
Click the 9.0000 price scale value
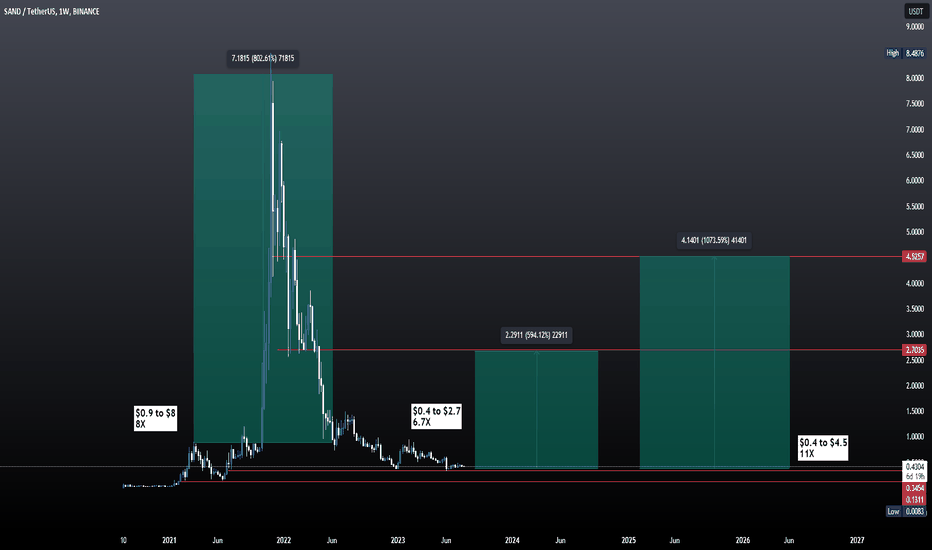click(915, 27)
